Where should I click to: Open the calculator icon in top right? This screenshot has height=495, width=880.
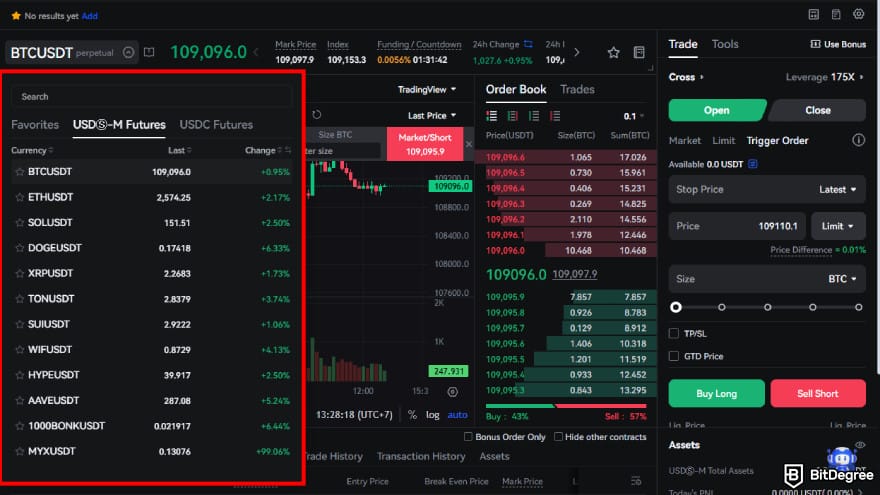pyautogui.click(x=813, y=15)
